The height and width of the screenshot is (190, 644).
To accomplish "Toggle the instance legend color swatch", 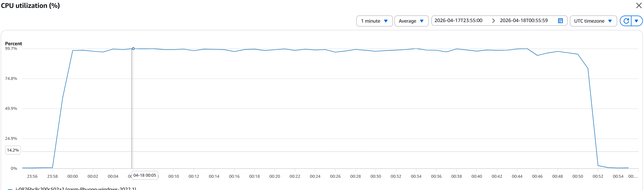I will click(10, 189).
